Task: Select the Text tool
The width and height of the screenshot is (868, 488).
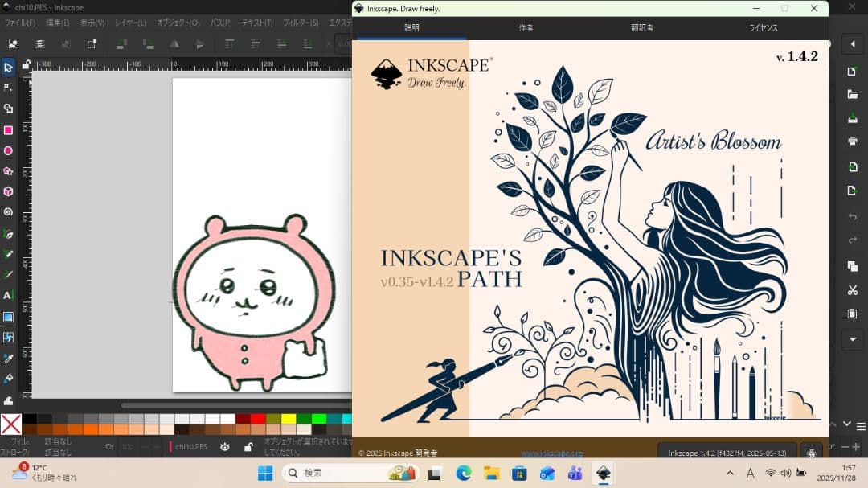Action: click(x=8, y=296)
